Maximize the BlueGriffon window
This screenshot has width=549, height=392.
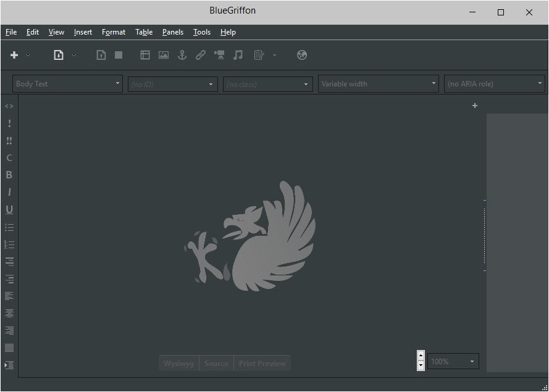coord(501,12)
